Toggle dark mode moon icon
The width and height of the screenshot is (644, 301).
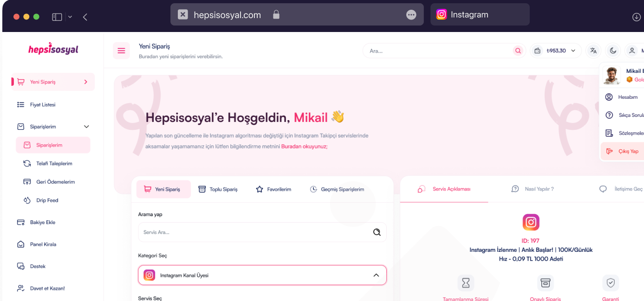(613, 51)
